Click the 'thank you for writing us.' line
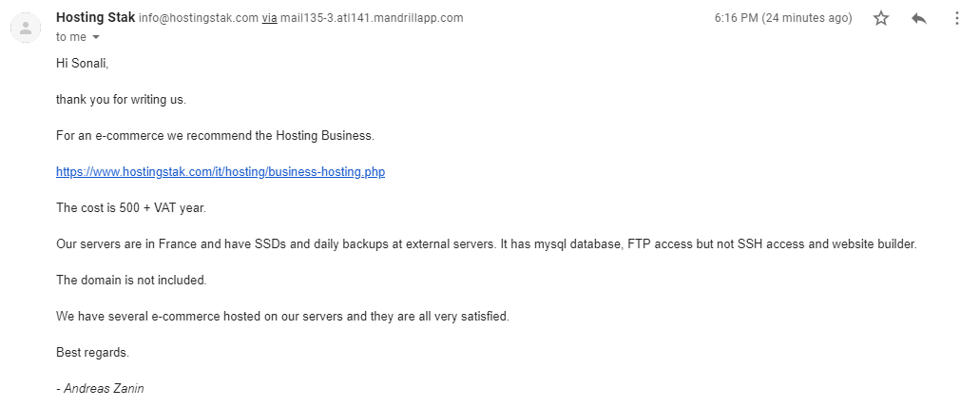 click(122, 100)
